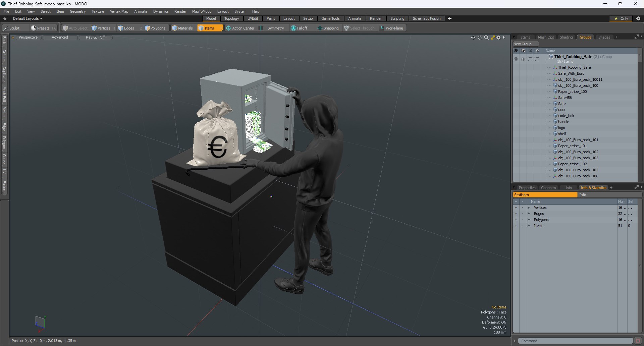644x346 pixels.
Task: Check the fourth column box for Thief_Robbing_Safe group
Action: (x=537, y=59)
